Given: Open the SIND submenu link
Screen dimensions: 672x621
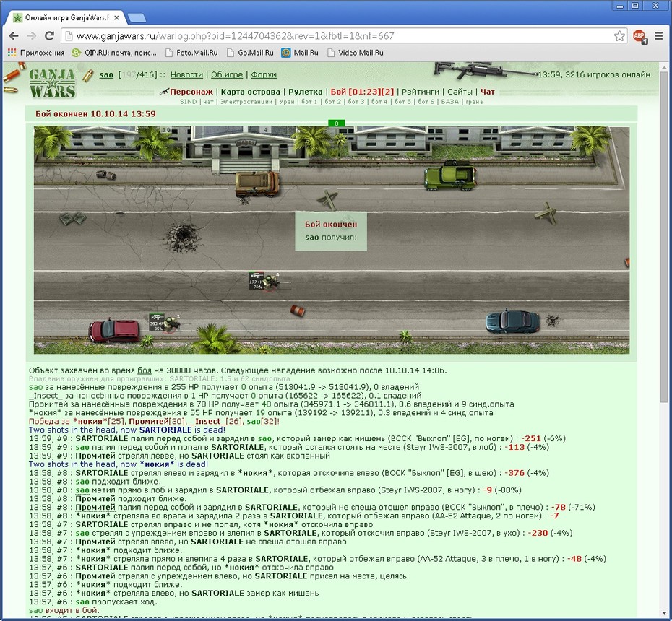Looking at the screenshot, I should pos(188,102).
